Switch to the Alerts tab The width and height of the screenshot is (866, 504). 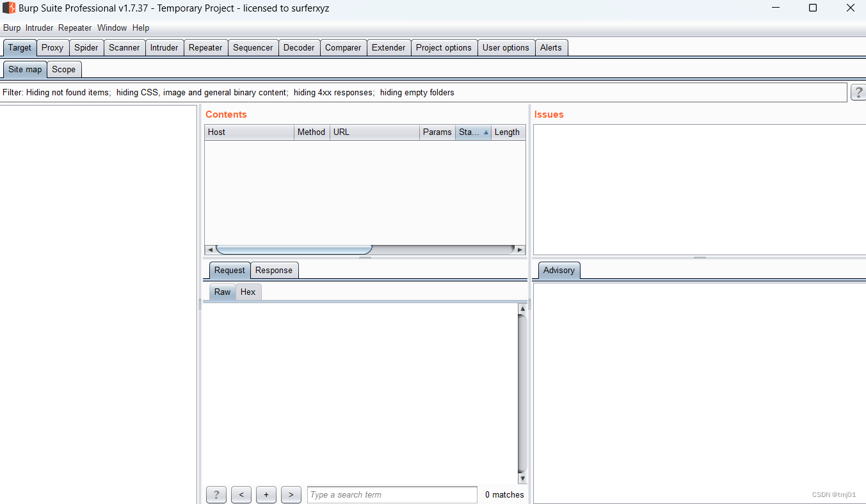[x=551, y=47]
